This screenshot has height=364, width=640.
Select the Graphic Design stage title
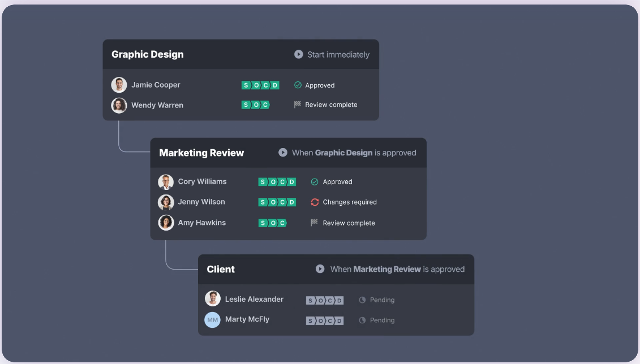tap(147, 55)
